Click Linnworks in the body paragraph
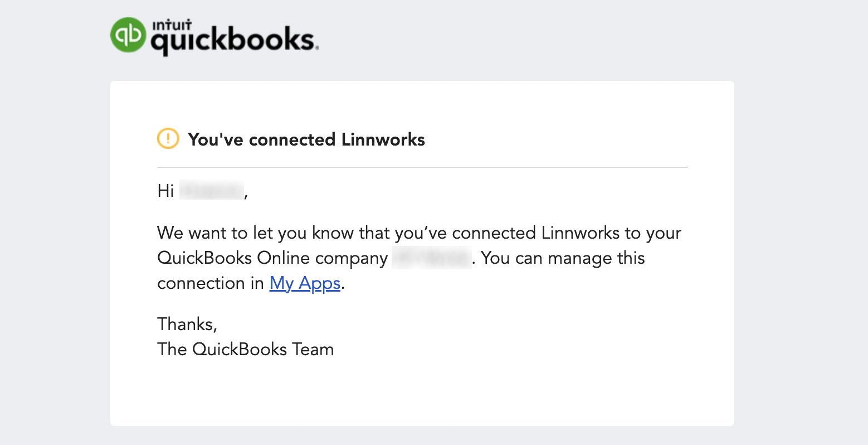Screen dimensions: 868x445 pyautogui.click(x=580, y=233)
